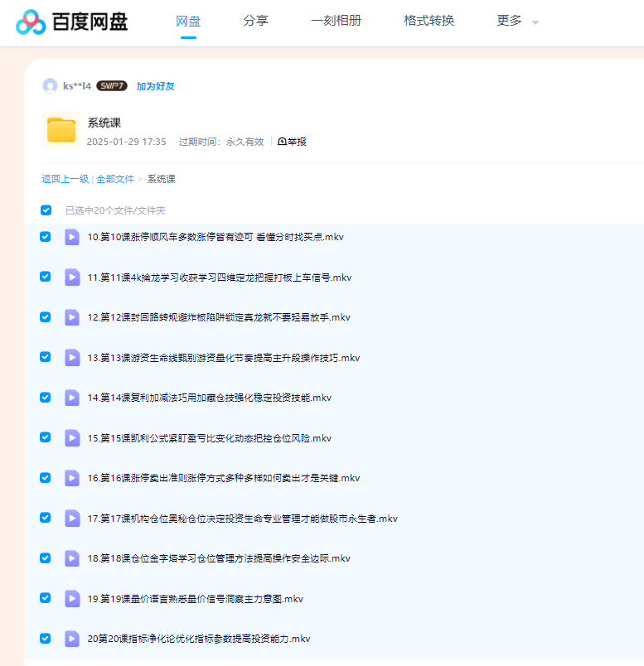Screen dimensions: 644x666
Task: Uncheck the 第17课机构仓位奥秘 file checkbox
Action: point(45,518)
